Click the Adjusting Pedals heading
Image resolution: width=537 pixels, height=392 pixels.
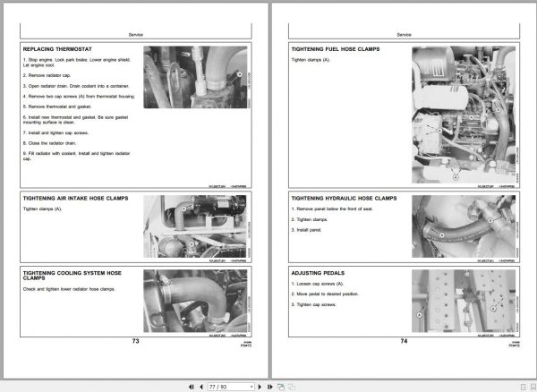(318, 273)
